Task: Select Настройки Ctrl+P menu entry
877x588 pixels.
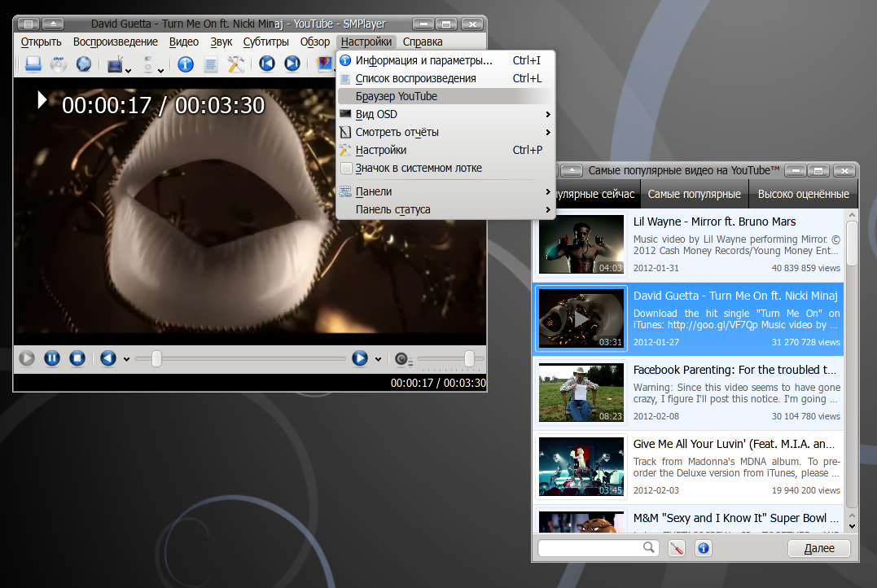Action: [x=445, y=150]
